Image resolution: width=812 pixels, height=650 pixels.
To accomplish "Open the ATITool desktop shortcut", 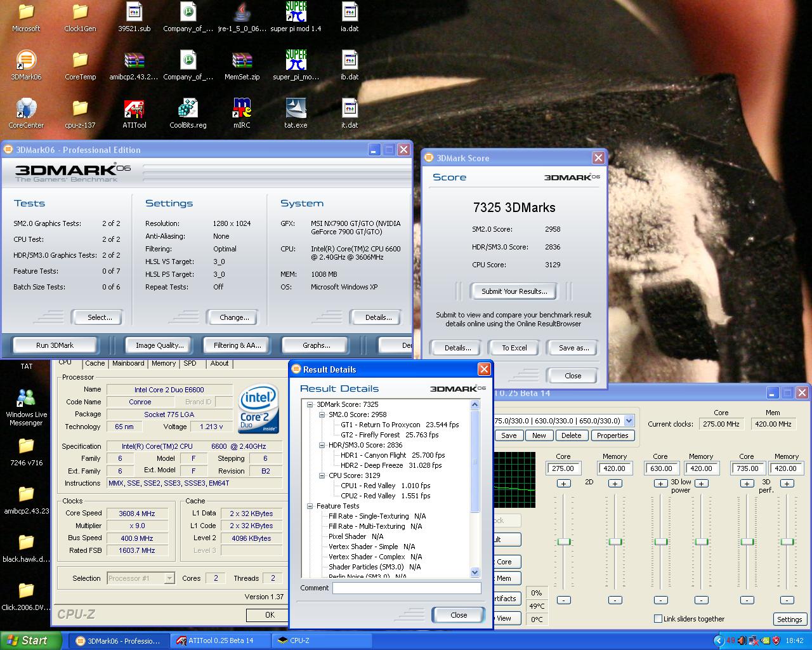I will [134, 109].
